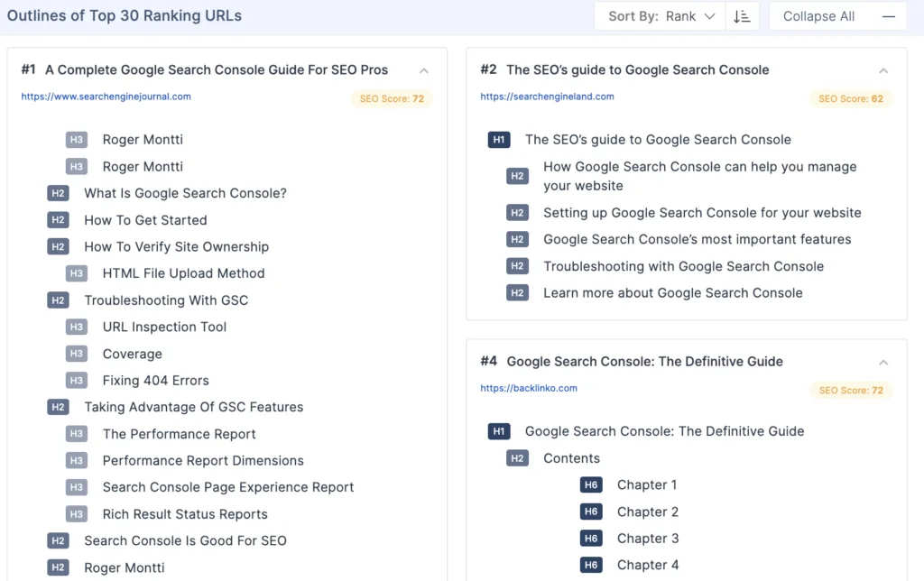Screen dimensions: 924x581
Task: Click the SEO Score 62 badge
Action: [851, 98]
